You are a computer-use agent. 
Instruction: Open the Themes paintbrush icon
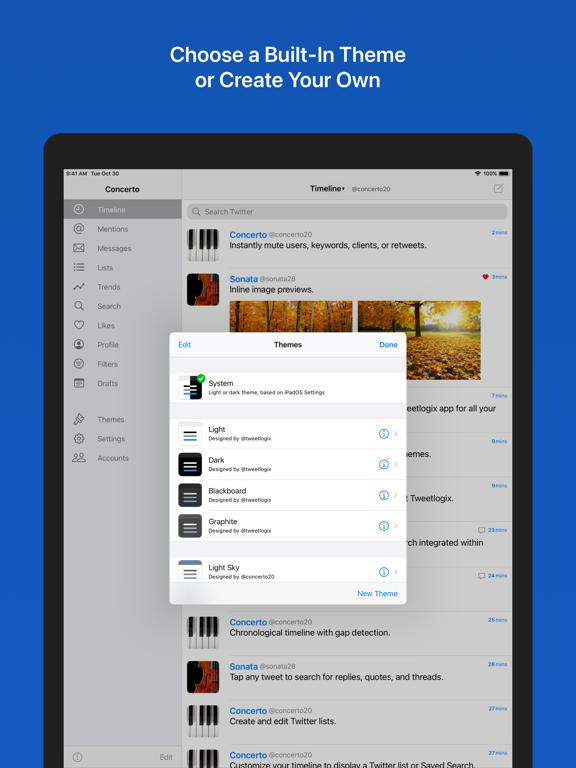(79, 419)
